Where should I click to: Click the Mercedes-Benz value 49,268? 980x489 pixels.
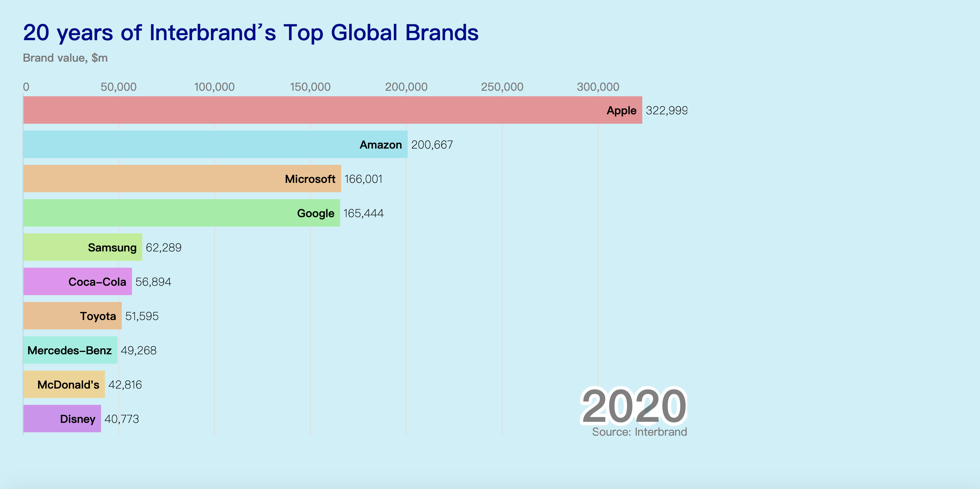138,350
